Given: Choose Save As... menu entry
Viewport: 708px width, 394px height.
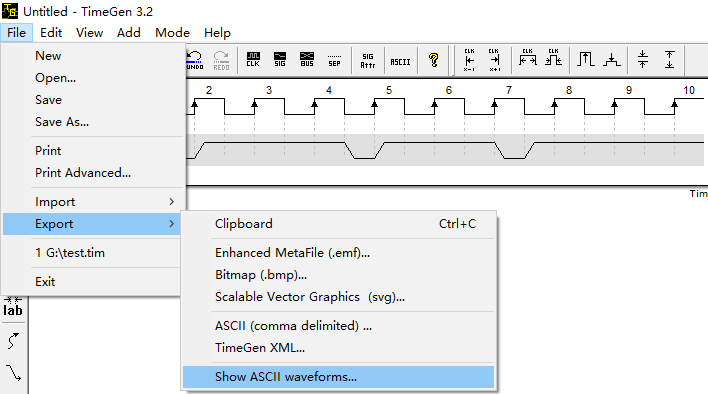Looking at the screenshot, I should (x=93, y=122).
